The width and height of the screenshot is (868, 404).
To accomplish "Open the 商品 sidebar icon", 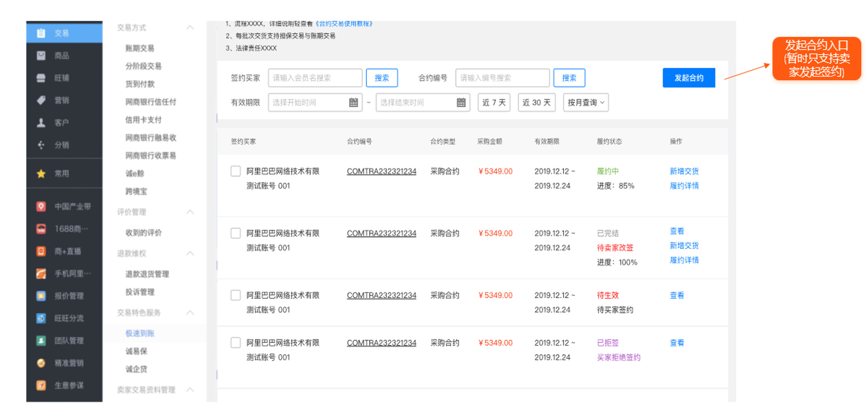I will [41, 56].
